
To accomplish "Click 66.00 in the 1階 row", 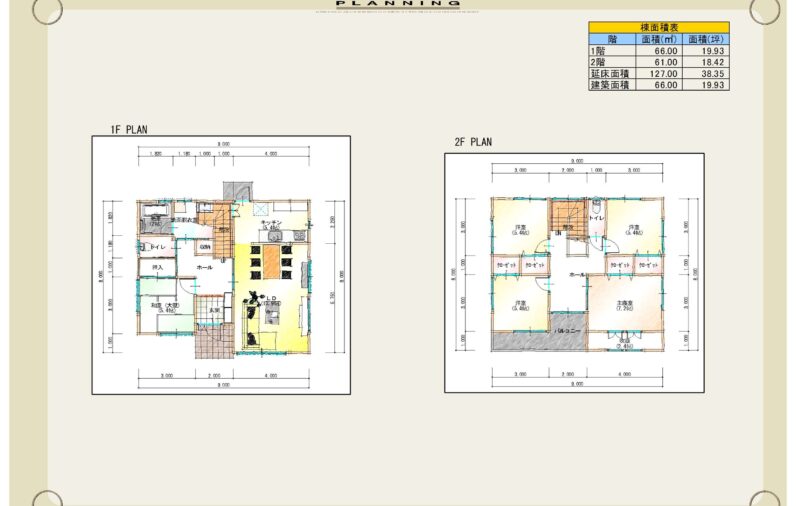I will (666, 51).
